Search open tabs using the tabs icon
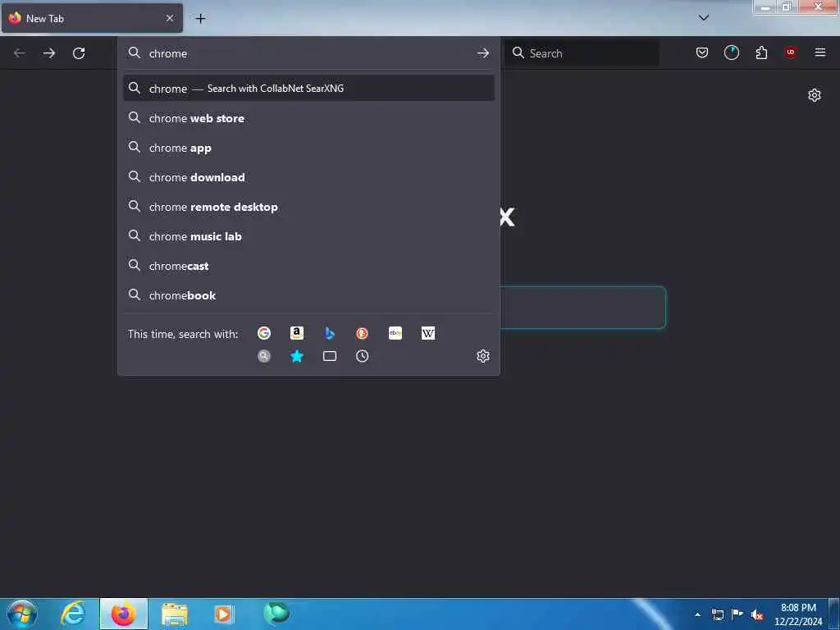The width and height of the screenshot is (840, 630). [330, 356]
